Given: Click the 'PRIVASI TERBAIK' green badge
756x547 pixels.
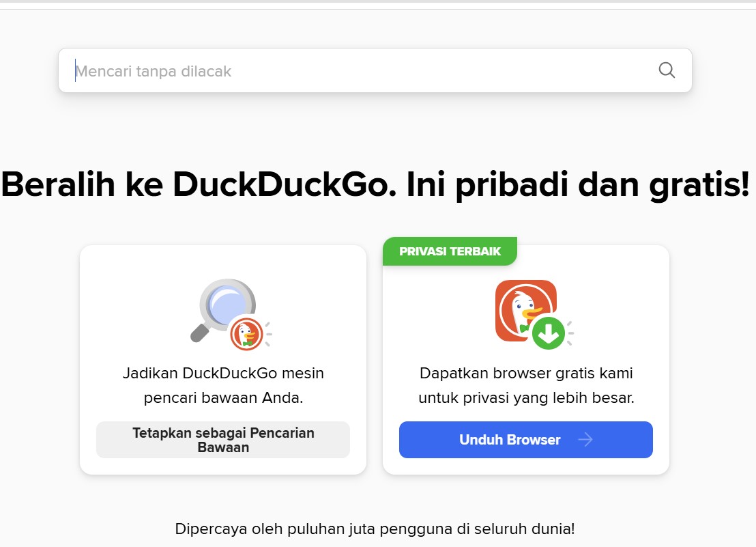Looking at the screenshot, I should [x=450, y=251].
